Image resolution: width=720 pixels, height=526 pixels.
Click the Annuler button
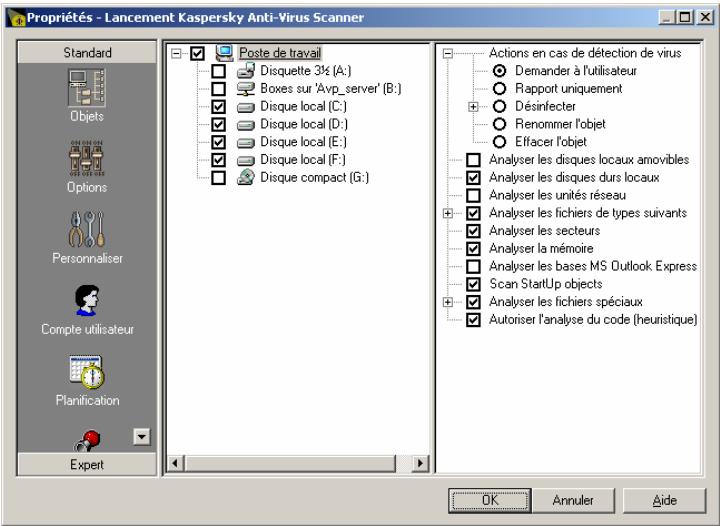point(573,500)
